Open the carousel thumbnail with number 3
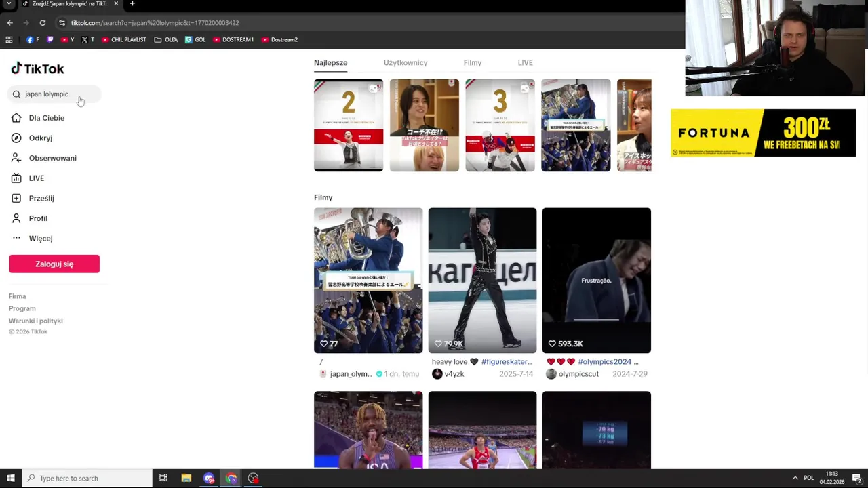 tap(500, 125)
